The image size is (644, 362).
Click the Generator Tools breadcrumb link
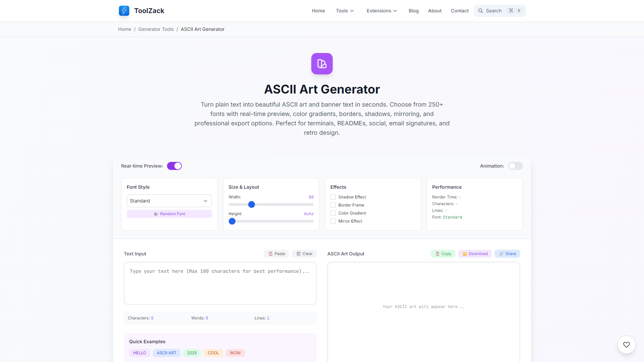[x=156, y=29]
